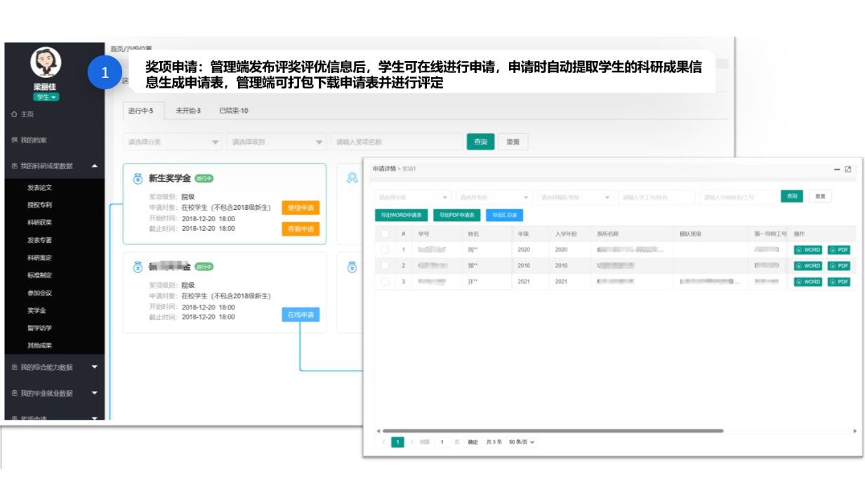Click the user avatar photo for 梁丽佳

click(x=46, y=63)
